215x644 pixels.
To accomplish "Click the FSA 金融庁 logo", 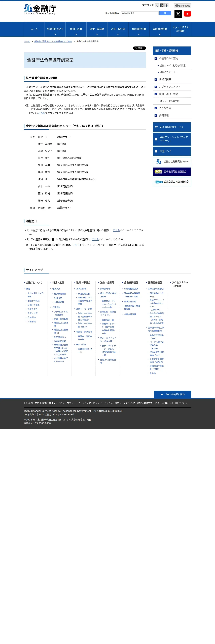I will coord(40,10).
